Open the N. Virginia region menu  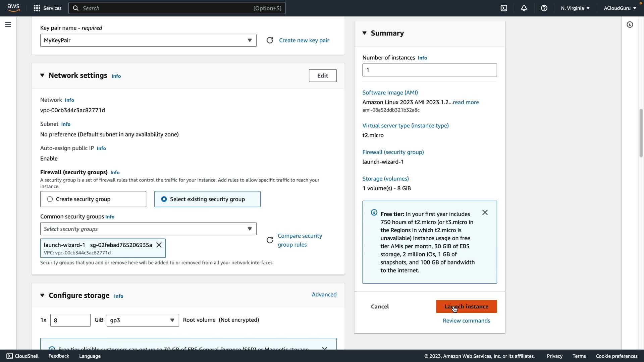click(575, 8)
